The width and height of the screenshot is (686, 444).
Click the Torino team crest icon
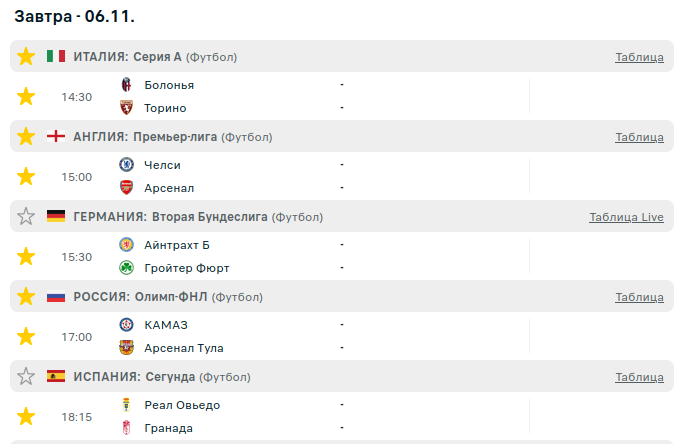(126, 108)
